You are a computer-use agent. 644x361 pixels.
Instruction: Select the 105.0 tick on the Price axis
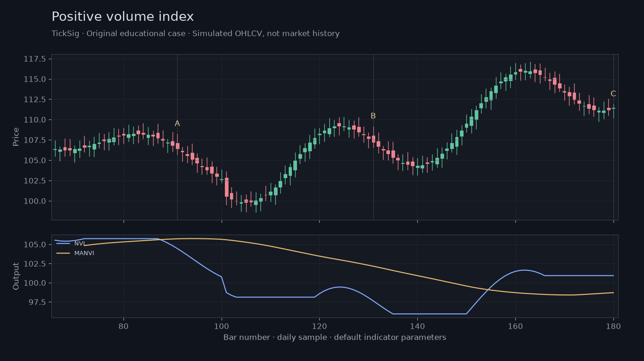[x=35, y=161]
